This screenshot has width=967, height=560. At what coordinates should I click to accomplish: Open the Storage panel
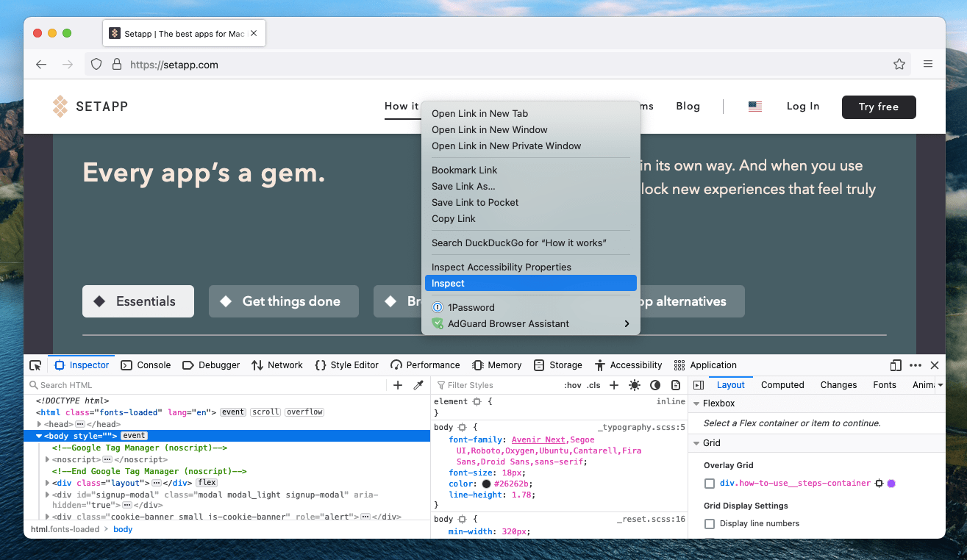pyautogui.click(x=558, y=365)
